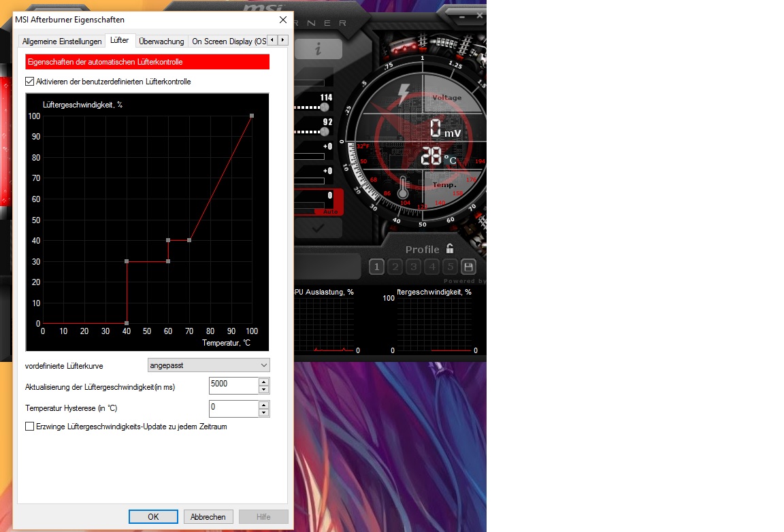This screenshot has height=532, width=784.
Task: Toggle the Afterburner profile lock icon
Action: [449, 248]
